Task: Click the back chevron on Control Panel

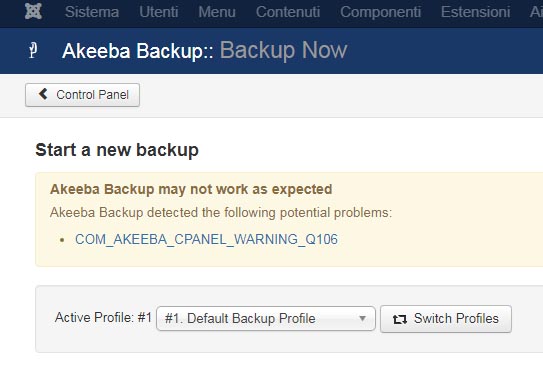Action: (x=43, y=94)
